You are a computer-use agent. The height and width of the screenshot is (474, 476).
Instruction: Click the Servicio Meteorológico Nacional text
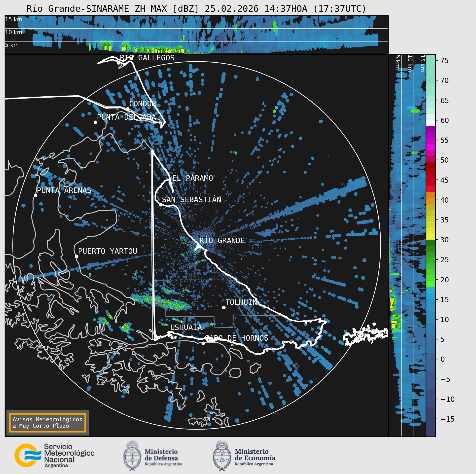[69, 456]
